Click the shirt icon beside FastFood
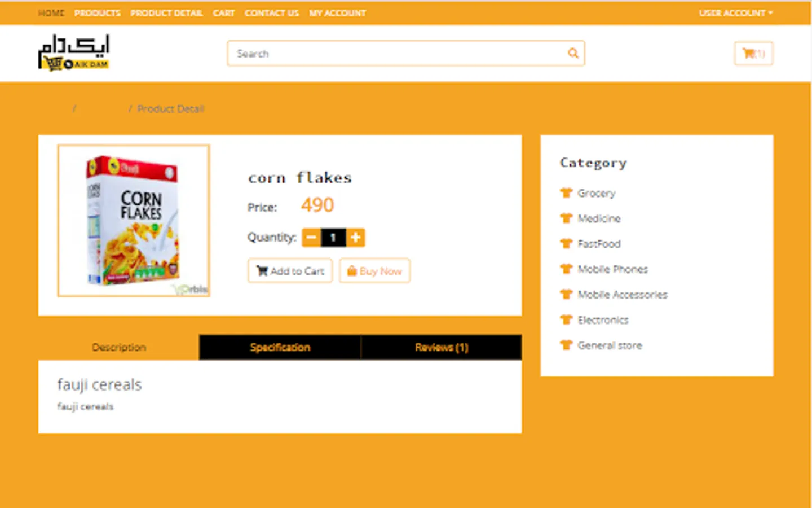Viewport: 812px width, 508px height. tap(566, 243)
